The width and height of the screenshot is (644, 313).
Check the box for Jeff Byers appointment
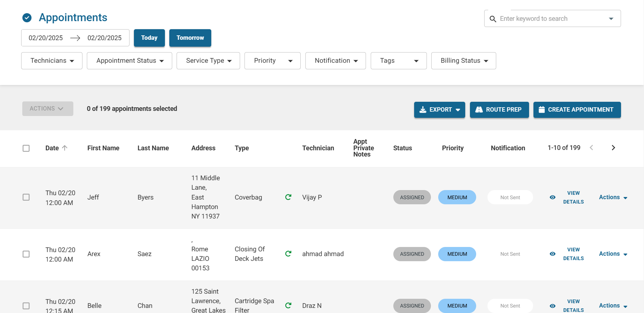[26, 197]
